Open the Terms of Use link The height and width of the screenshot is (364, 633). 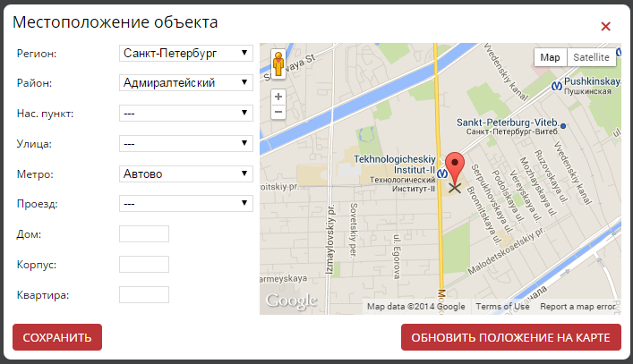pos(502,307)
